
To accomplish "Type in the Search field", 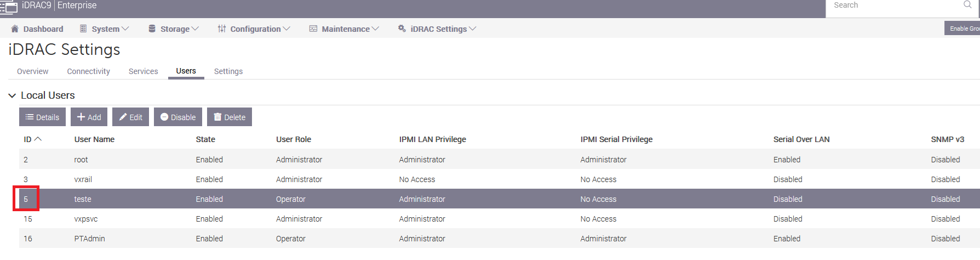I will 893,5.
